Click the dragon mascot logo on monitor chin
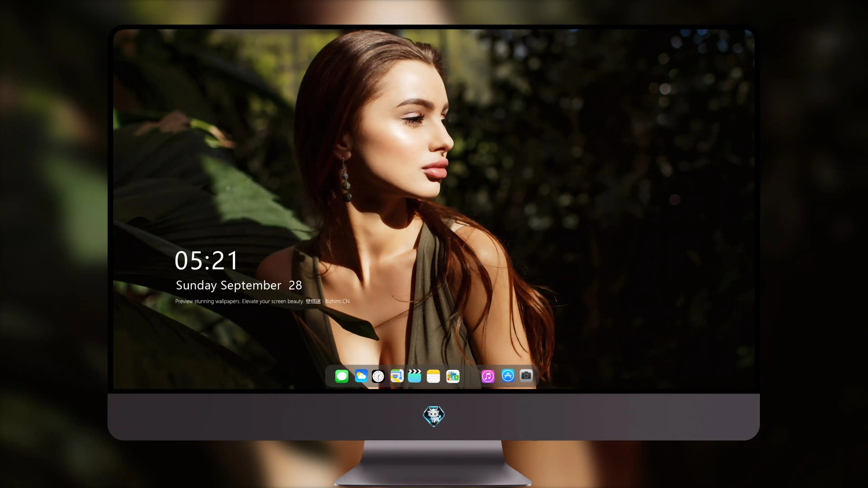The width and height of the screenshot is (868, 488). (434, 416)
